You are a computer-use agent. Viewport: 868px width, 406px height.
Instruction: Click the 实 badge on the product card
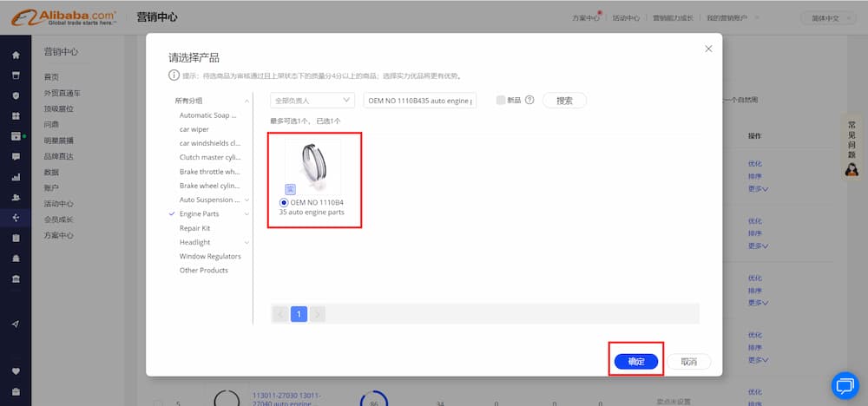[x=290, y=189]
